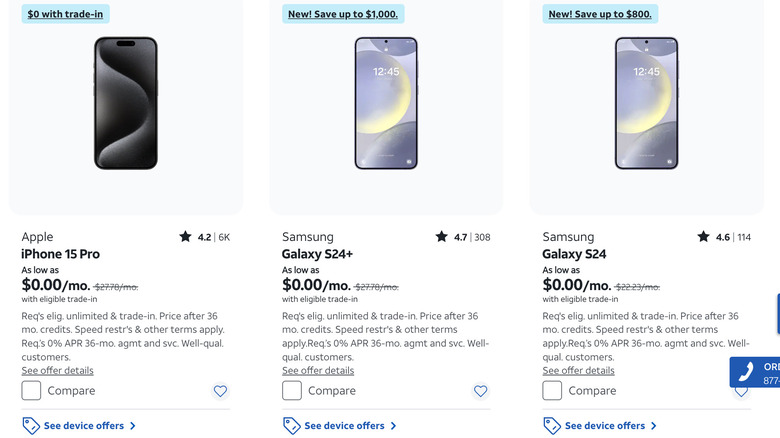Click the Galaxy S24+ product image

(386, 103)
